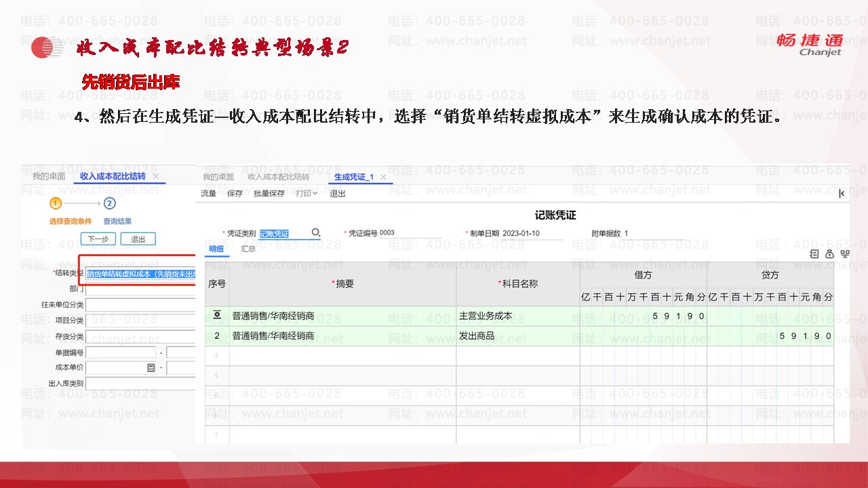Image resolution: width=868 pixels, height=488 pixels.
Task: Click the collapse panel arrow at top right
Action: [842, 194]
